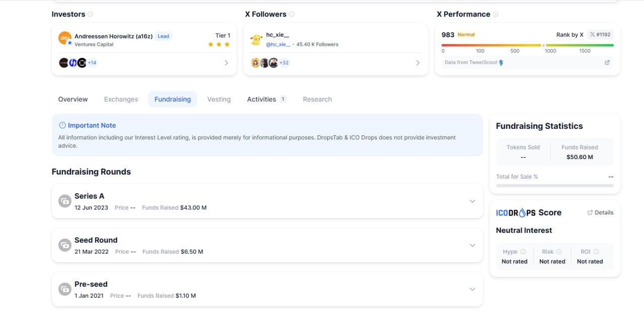Click the Risk info icon
The image size is (644, 312).
[559, 252]
